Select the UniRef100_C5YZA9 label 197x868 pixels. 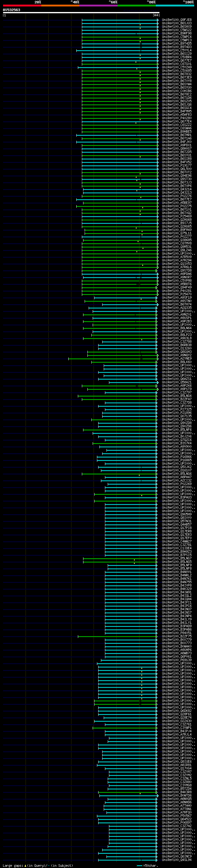(177, 67)
